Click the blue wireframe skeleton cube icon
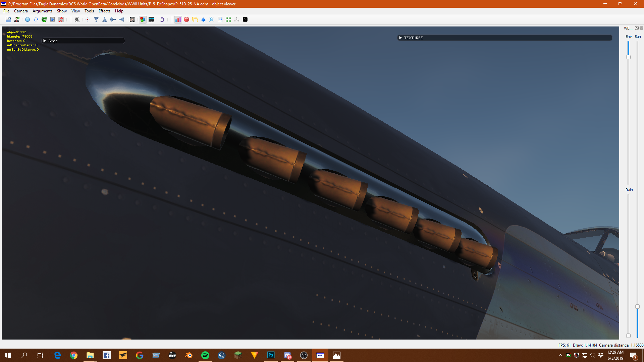The height and width of the screenshot is (362, 644). (x=212, y=19)
